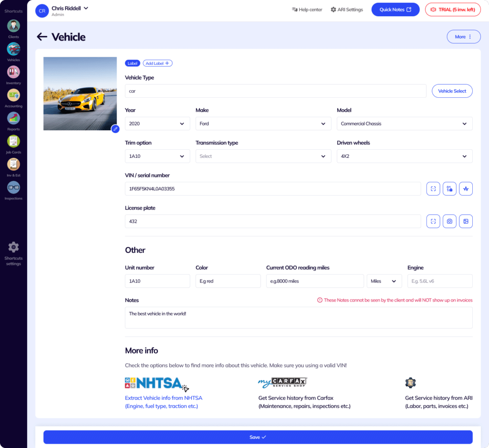Click the camera icon beside License plate
489x448 pixels.
point(449,221)
